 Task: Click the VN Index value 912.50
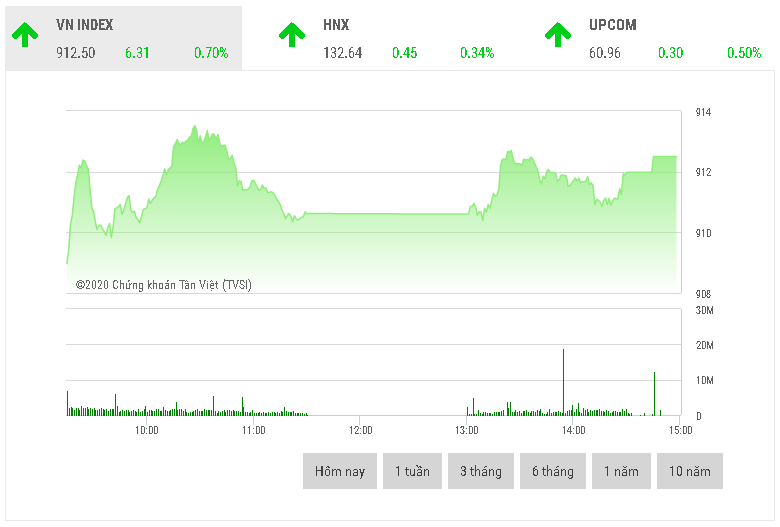(76, 53)
